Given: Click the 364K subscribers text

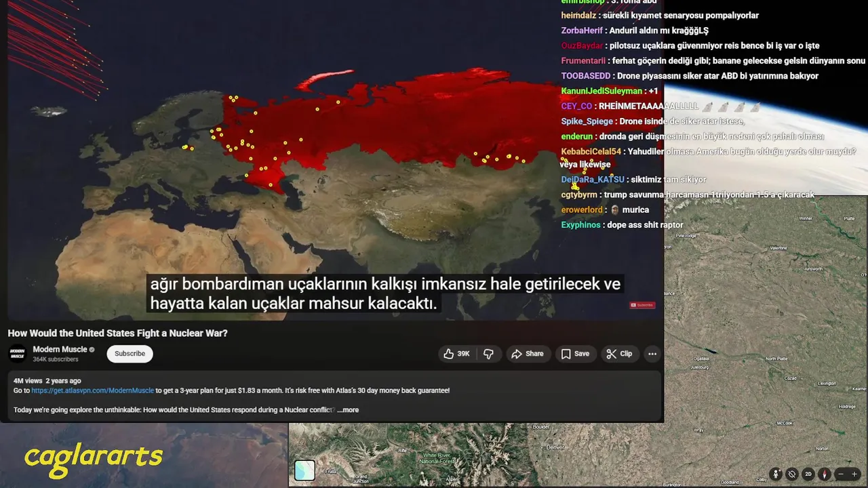Looking at the screenshot, I should pyautogui.click(x=56, y=360).
